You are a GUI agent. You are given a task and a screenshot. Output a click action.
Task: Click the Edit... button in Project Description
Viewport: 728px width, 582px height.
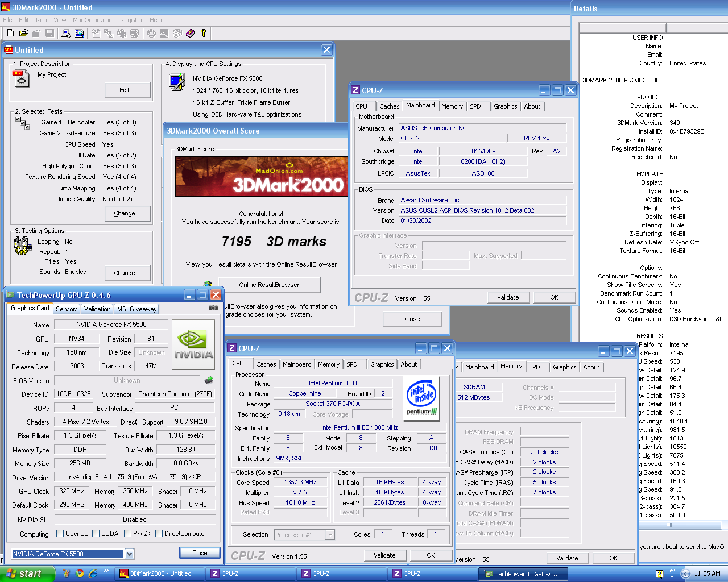tap(127, 90)
